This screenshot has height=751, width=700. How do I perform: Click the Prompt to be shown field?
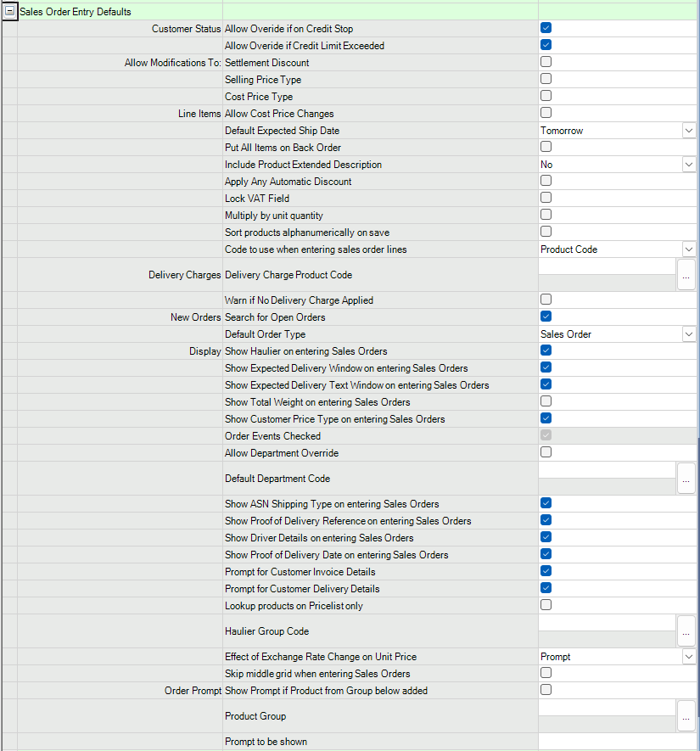coord(616,742)
